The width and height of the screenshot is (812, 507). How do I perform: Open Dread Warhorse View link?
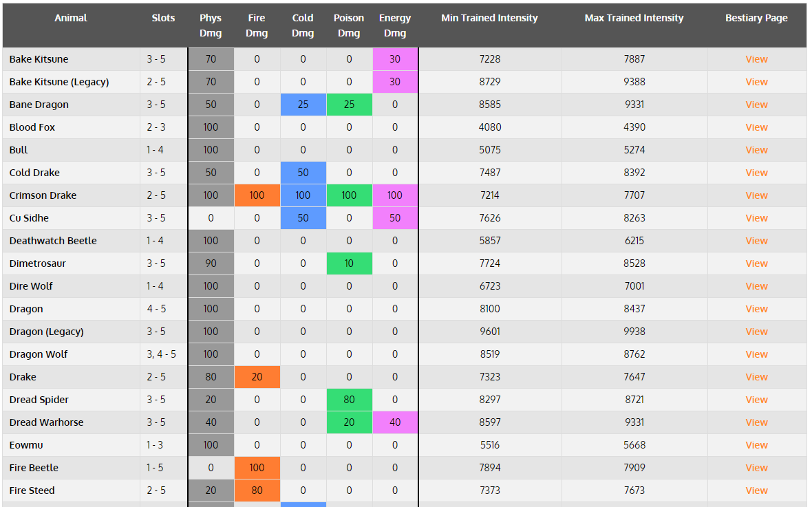[x=756, y=422]
